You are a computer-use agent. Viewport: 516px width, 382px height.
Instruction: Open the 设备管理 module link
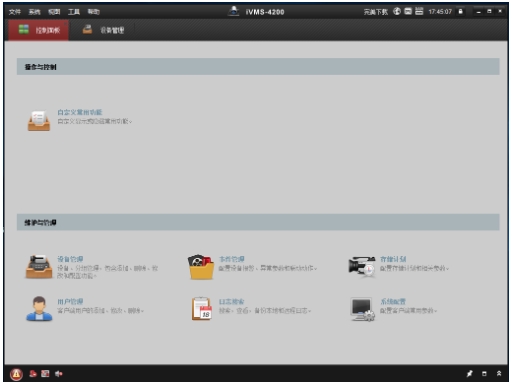[x=70, y=259]
